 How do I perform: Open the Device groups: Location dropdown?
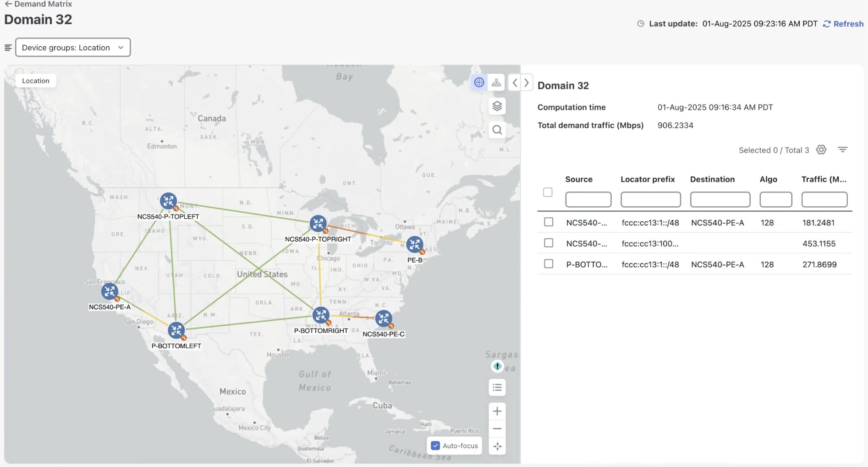[x=73, y=48]
